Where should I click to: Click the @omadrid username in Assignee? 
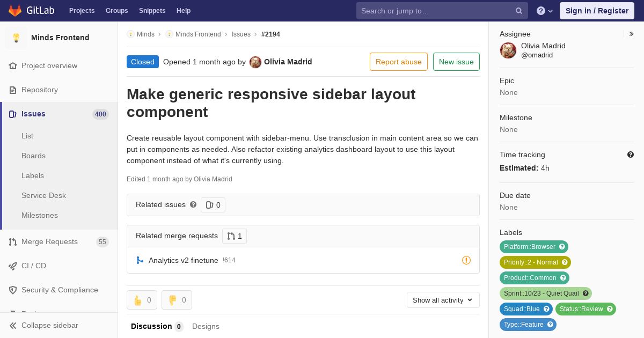(x=537, y=55)
